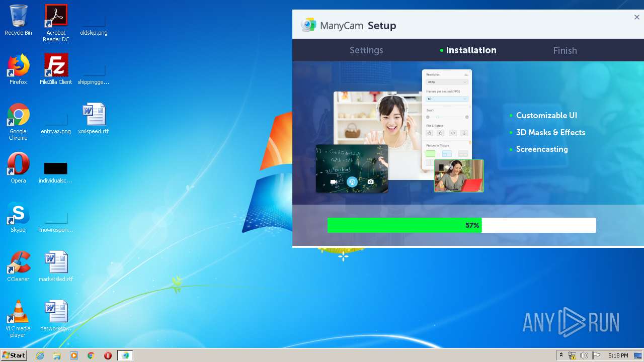Viewport: 644px width, 362px height.
Task: Click the chalkboard thumbnail in promo image
Action: pos(352,168)
